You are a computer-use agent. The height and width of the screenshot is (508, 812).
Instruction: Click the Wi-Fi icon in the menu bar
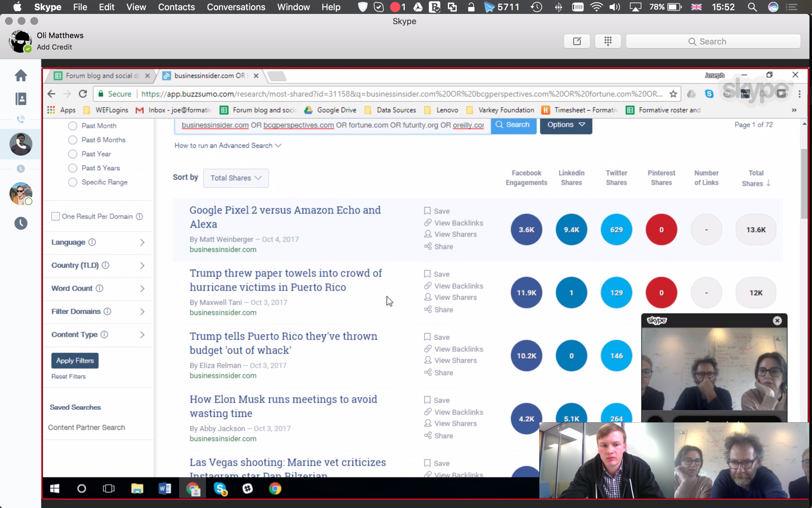point(596,7)
